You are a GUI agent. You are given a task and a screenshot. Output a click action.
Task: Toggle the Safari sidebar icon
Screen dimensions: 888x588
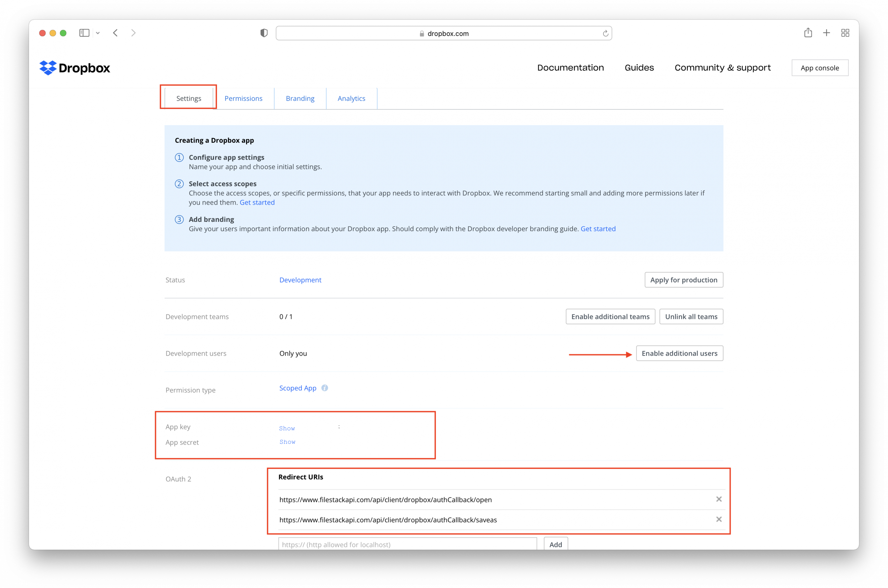pyautogui.click(x=84, y=33)
